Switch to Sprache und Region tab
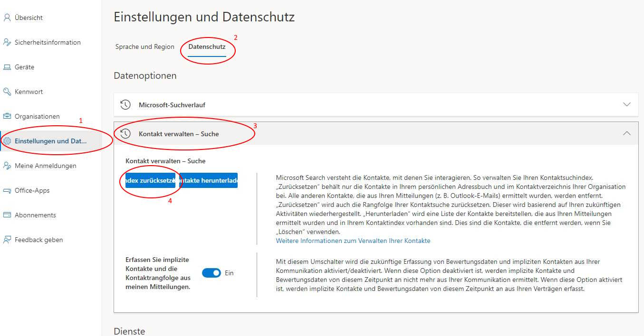The image size is (644, 336). point(144,47)
